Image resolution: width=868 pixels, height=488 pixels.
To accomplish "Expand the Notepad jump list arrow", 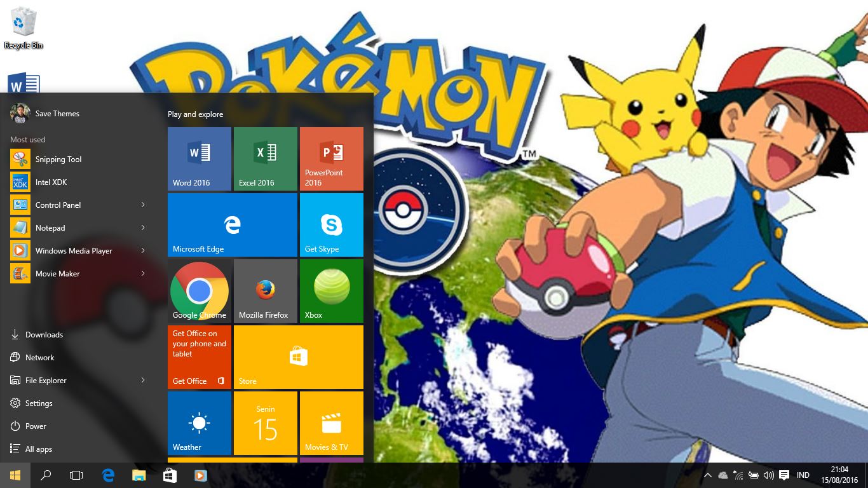I will point(143,227).
